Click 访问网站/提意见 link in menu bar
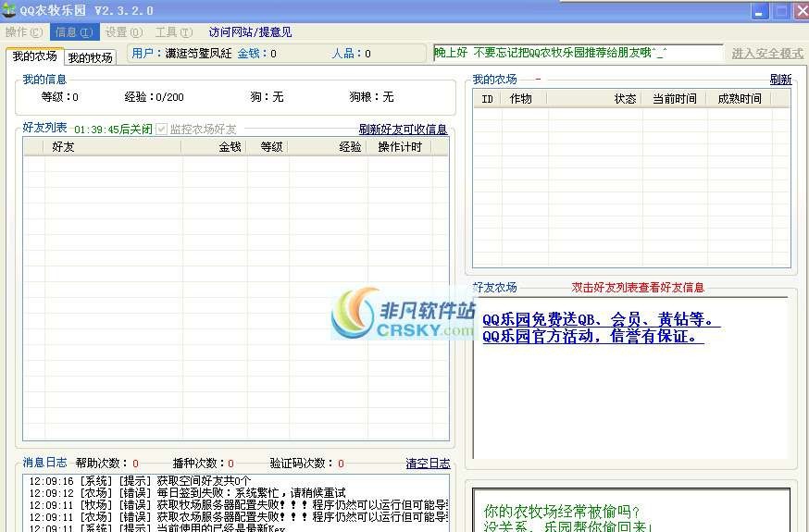Screen dimensions: 809x532 250,31
